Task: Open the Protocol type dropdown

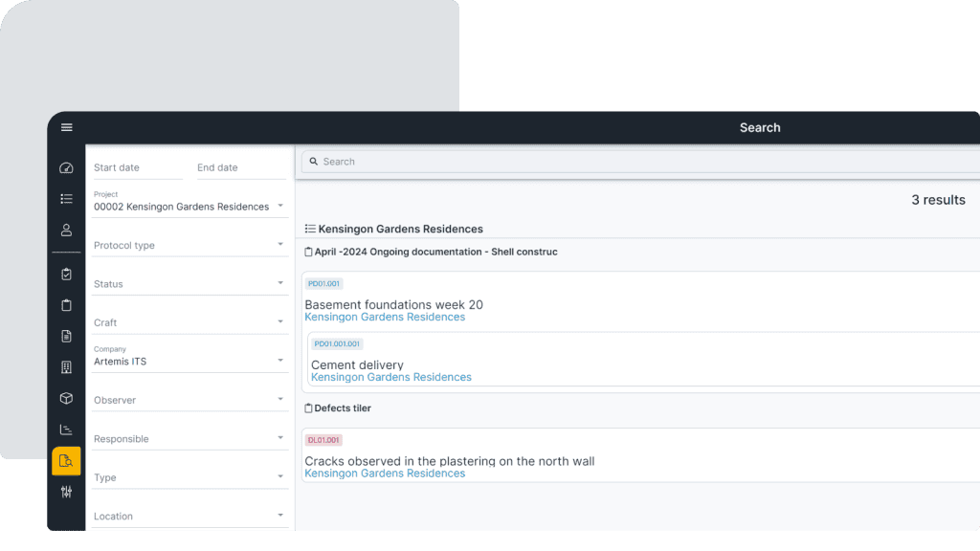Action: 188,245
